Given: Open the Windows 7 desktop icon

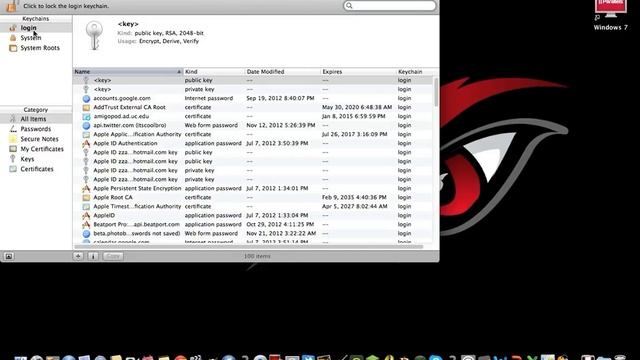Looking at the screenshot, I should pos(611,16).
